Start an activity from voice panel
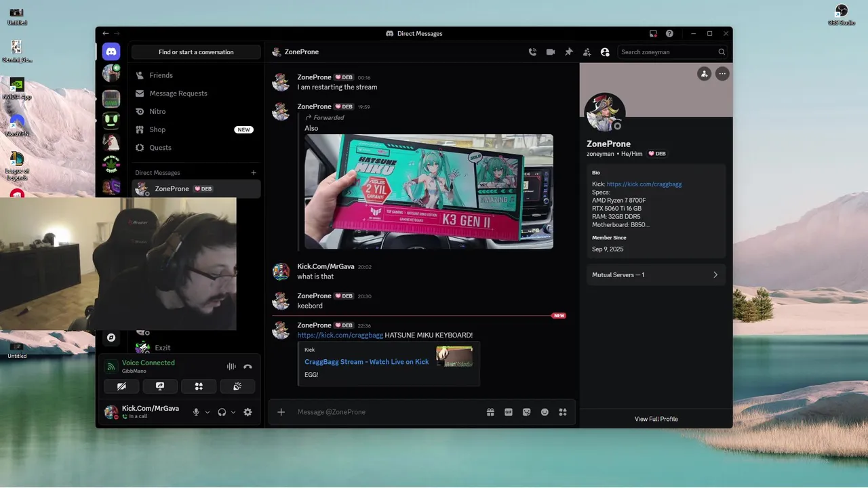868x488 pixels. tap(199, 386)
